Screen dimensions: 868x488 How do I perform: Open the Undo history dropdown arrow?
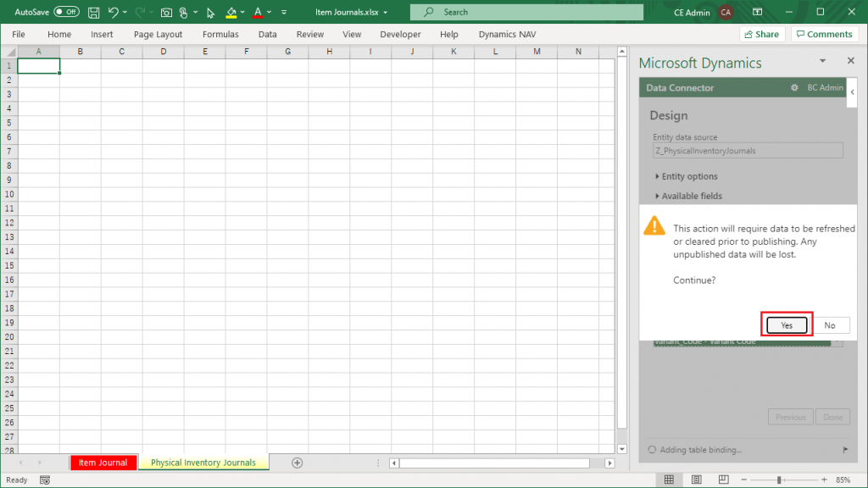coord(125,12)
